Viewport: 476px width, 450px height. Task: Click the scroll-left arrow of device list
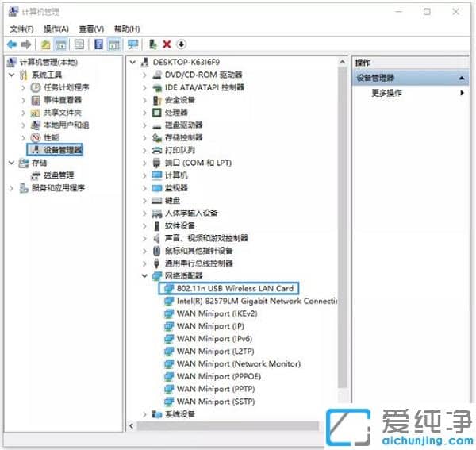click(x=132, y=426)
